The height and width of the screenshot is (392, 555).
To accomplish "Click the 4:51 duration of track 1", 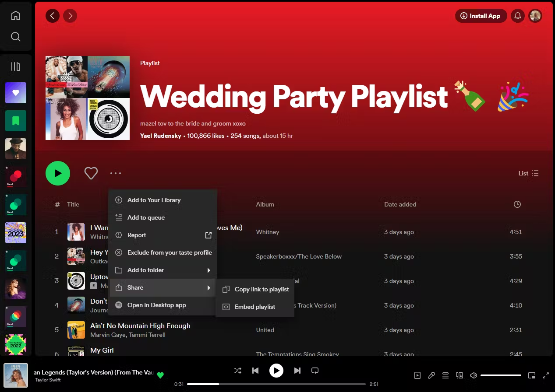I will [516, 232].
